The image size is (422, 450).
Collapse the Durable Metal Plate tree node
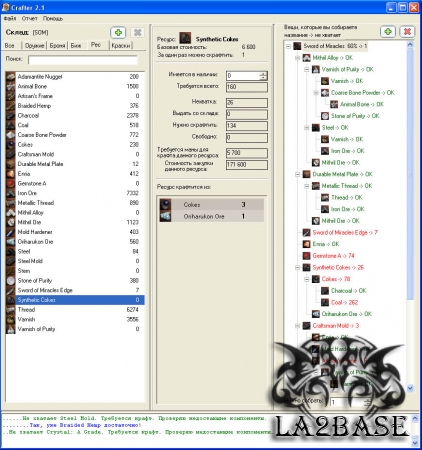coord(298,174)
